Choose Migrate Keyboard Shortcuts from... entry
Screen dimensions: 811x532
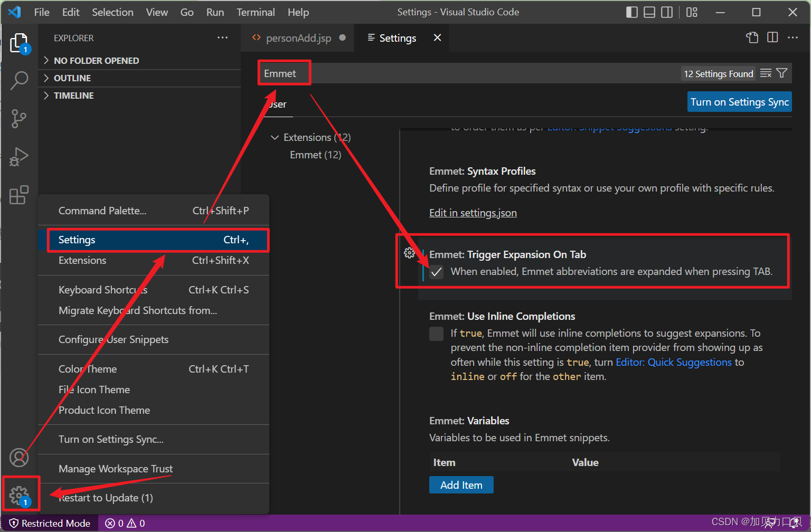154,310
